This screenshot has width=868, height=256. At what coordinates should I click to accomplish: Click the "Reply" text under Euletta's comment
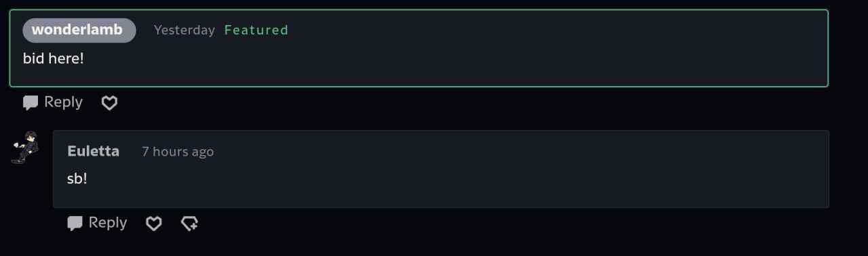pyautogui.click(x=108, y=223)
